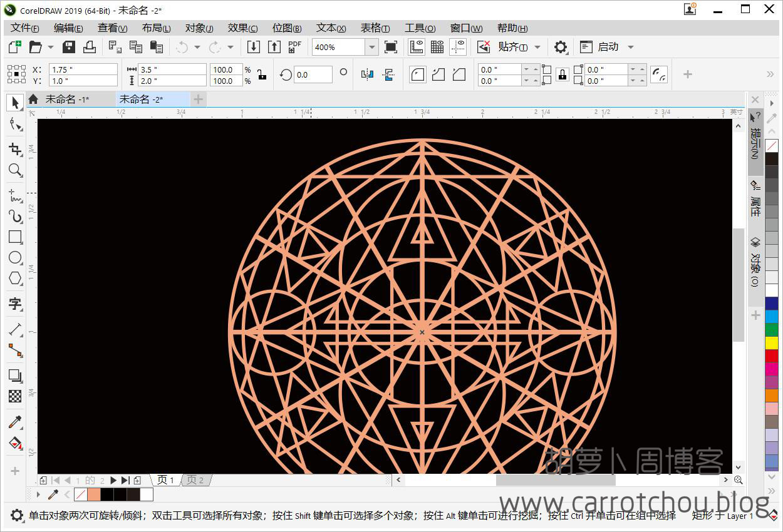Viewport: 783px width, 532px height.
Task: Expand the 启动 launcher dropdown arrow
Action: (631, 47)
